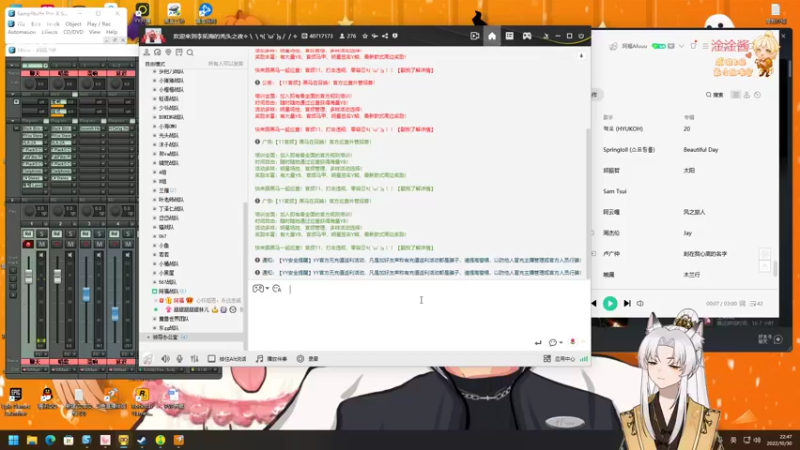Screen dimensions: 800x450
Task: Select the Beautiful Day song entry
Action: point(701,149)
